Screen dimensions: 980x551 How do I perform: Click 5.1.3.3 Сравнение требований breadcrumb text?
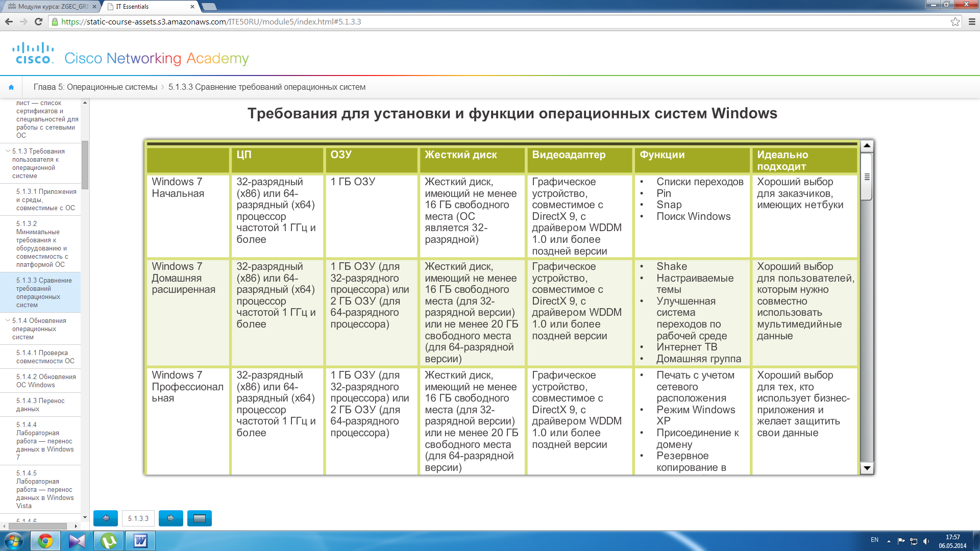267,87
